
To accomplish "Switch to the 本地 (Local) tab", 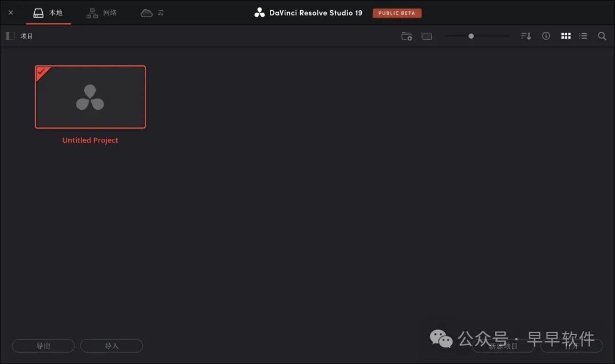I will [x=48, y=13].
